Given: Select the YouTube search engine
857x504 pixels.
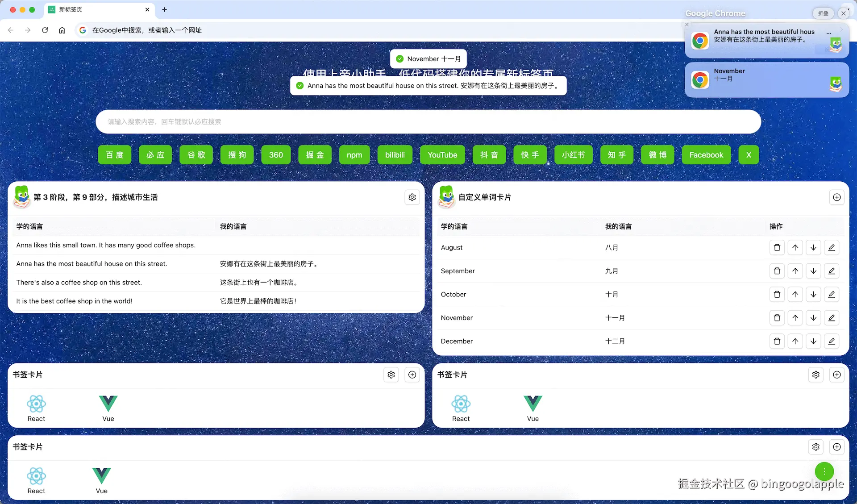Looking at the screenshot, I should 442,154.
